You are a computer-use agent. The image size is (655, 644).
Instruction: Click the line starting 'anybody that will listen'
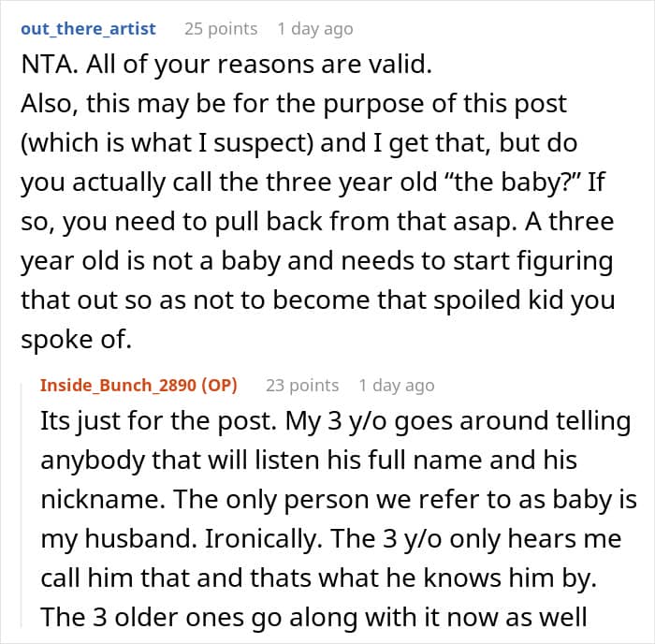click(309, 461)
